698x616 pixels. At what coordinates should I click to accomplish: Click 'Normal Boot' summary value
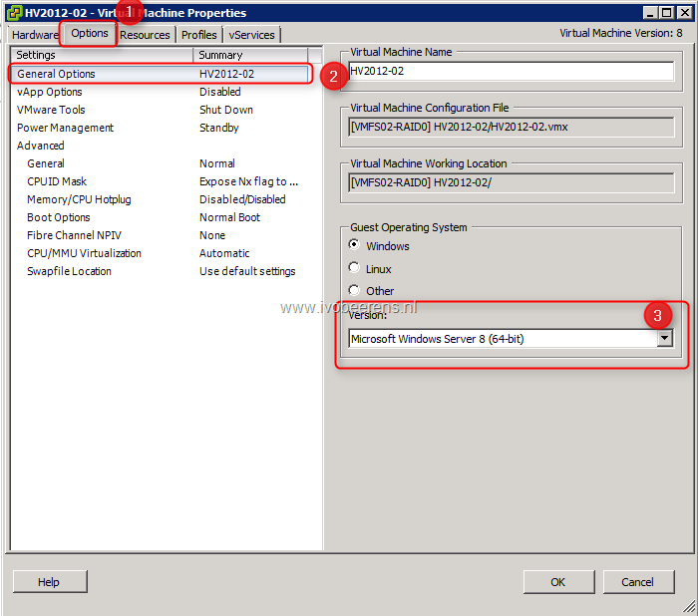[x=229, y=217]
